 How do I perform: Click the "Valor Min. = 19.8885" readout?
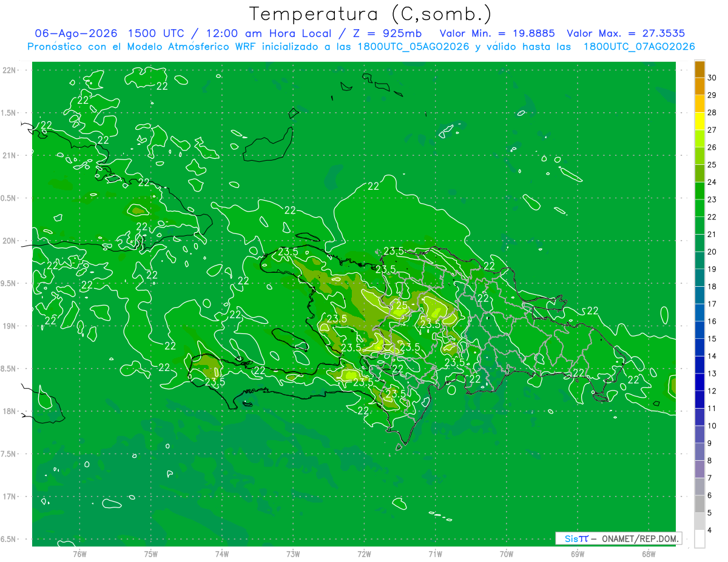(497, 33)
